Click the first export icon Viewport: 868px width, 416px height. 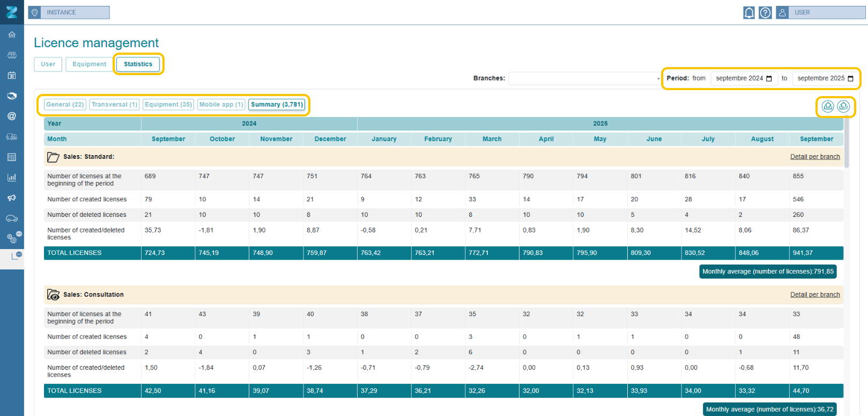pos(828,106)
